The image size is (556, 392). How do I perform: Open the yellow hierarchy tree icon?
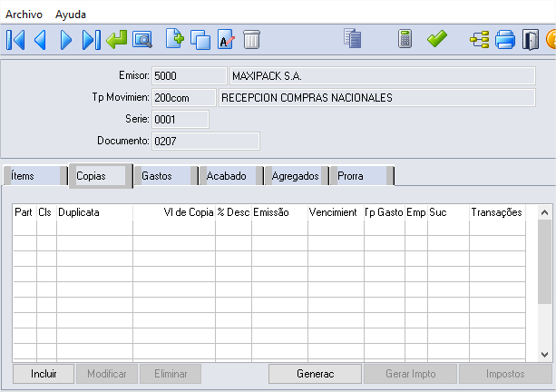pos(480,39)
